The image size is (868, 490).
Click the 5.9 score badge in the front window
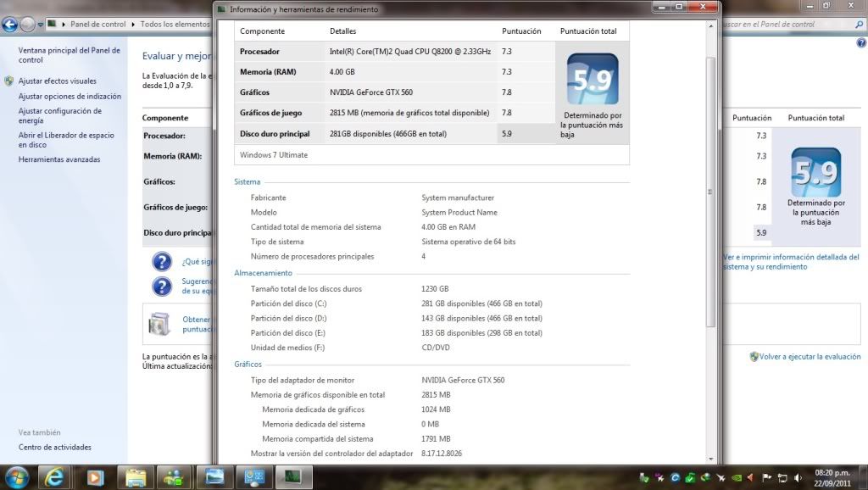coord(593,79)
